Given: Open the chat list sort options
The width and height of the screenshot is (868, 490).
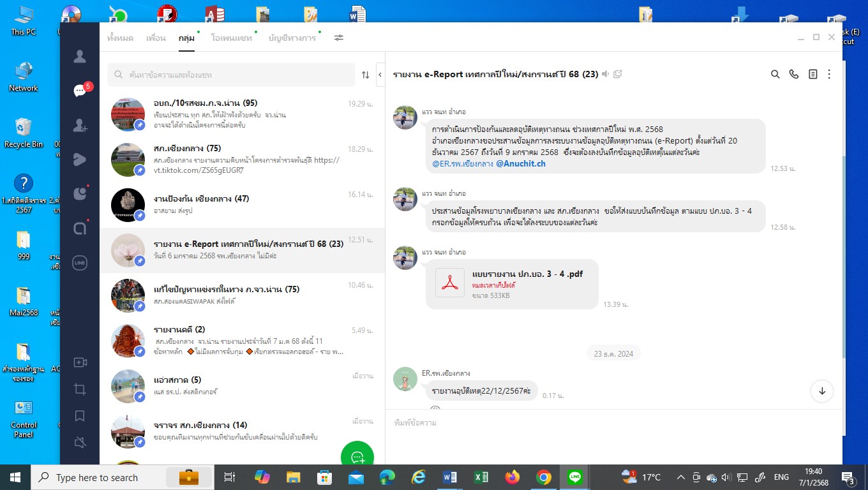Looking at the screenshot, I should 365,75.
